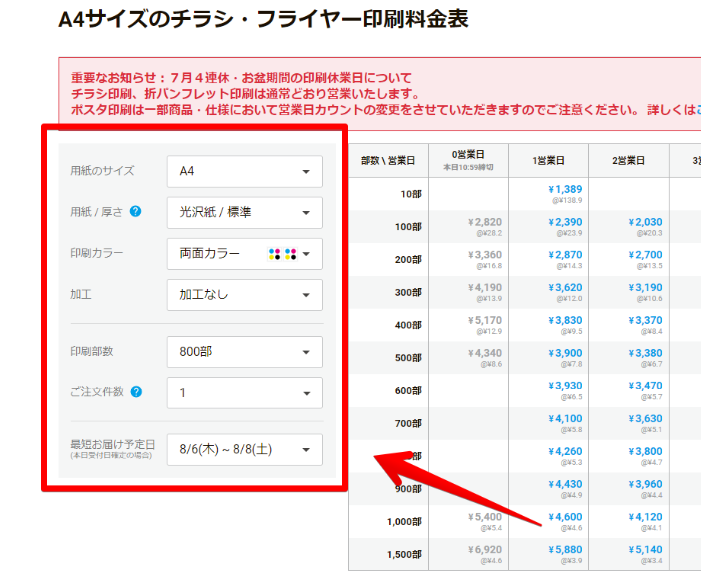Expand the 8/6(木) ~ 8/8(土) delivery date dropdown
This screenshot has height=581, width=701.
pos(244,450)
